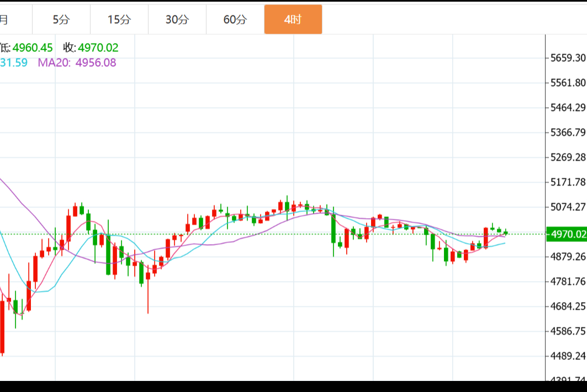
Task: Select the 15分 interval tab
Action: pos(119,20)
